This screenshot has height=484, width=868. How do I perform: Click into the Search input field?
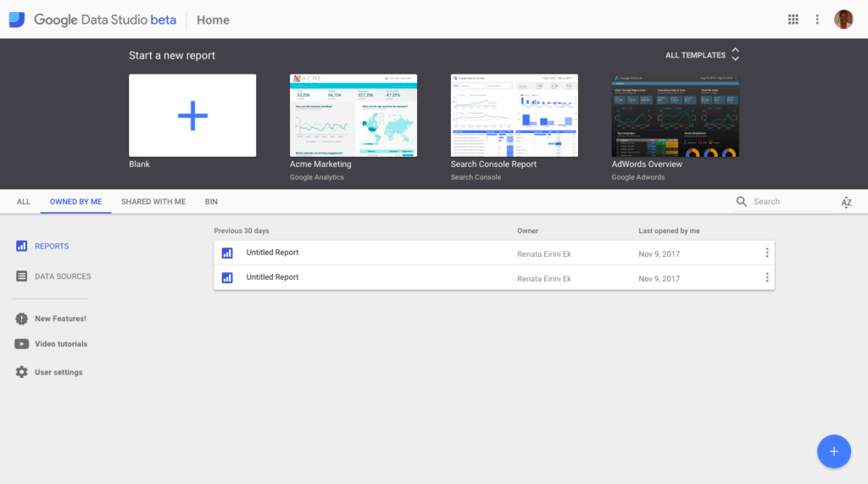792,202
